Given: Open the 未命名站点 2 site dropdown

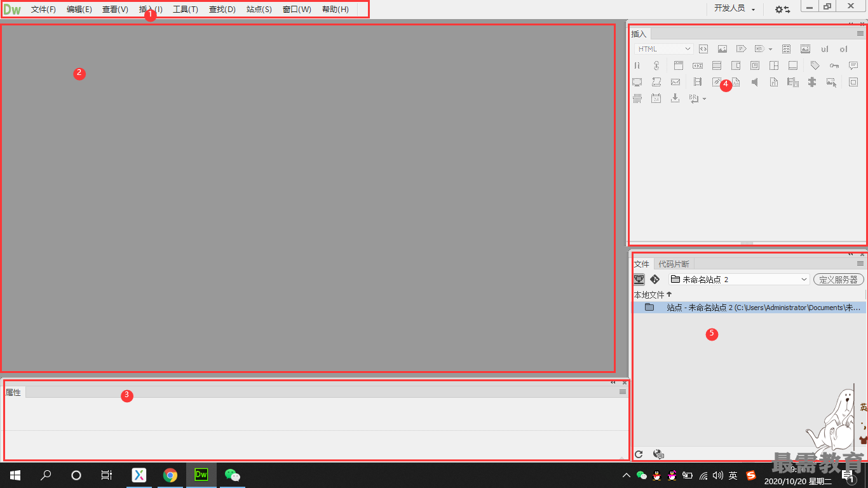Looking at the screenshot, I should (738, 280).
